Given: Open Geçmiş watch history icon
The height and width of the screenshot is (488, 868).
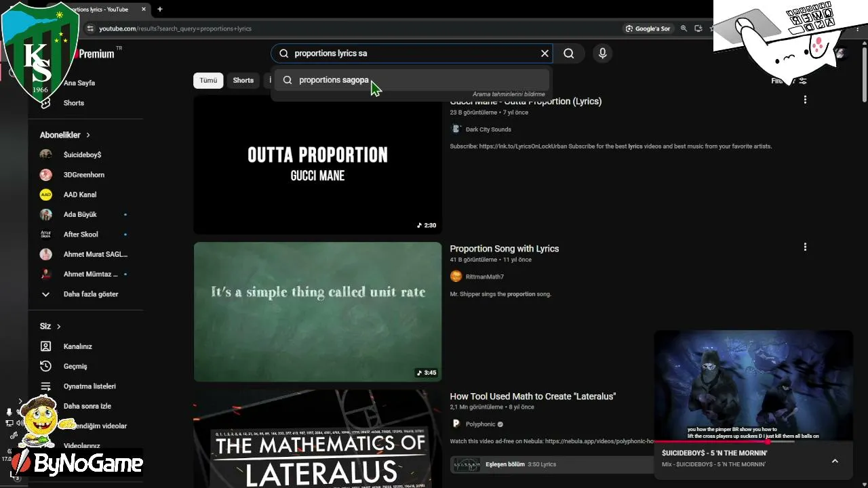Looking at the screenshot, I should [45, 366].
